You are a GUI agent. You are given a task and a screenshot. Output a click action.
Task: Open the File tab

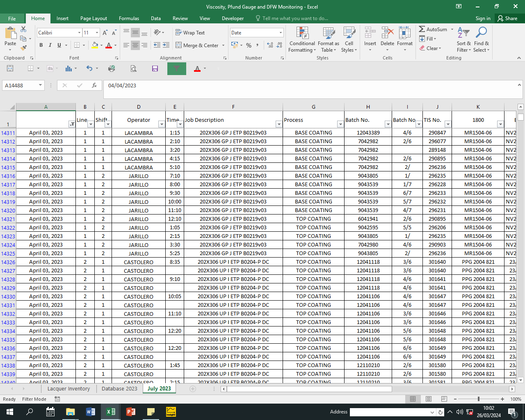pos(12,18)
